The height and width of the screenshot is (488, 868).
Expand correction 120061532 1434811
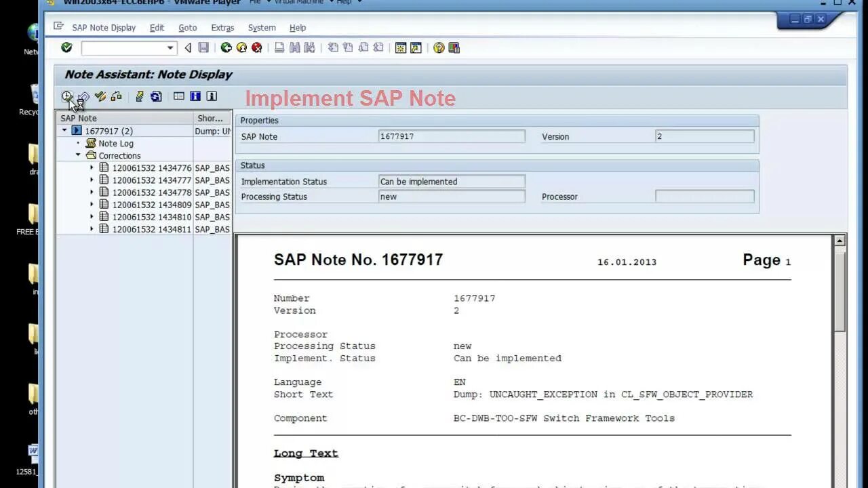tap(92, 229)
